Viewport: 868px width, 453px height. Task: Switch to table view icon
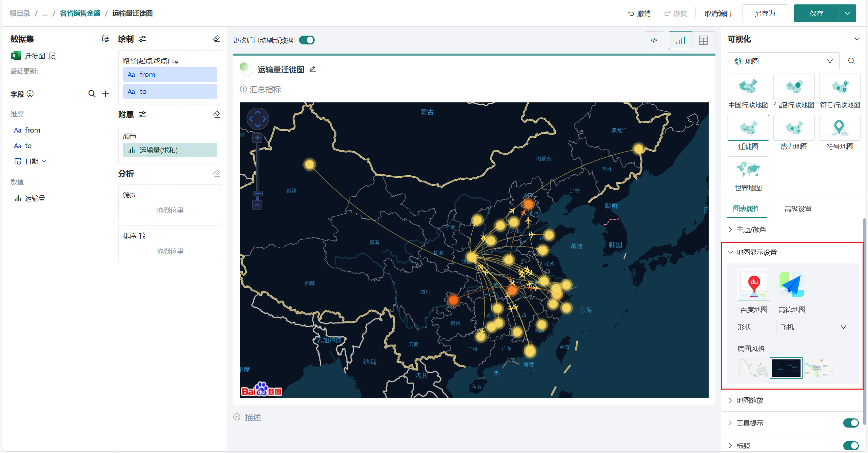tap(703, 40)
